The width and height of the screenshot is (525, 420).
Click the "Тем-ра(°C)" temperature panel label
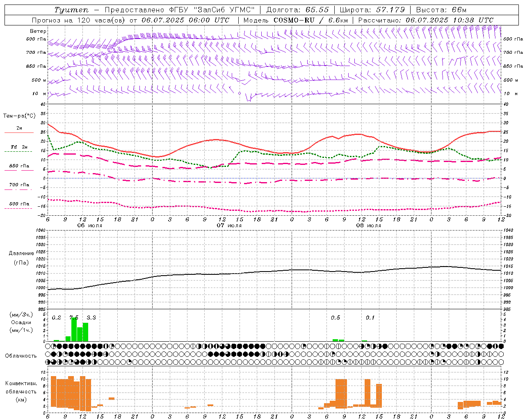(19, 116)
